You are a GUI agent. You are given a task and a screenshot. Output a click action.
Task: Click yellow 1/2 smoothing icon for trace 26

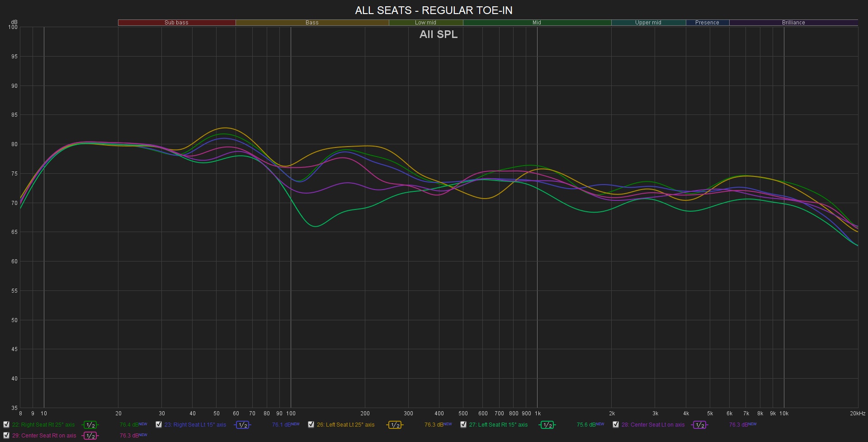pos(395,425)
